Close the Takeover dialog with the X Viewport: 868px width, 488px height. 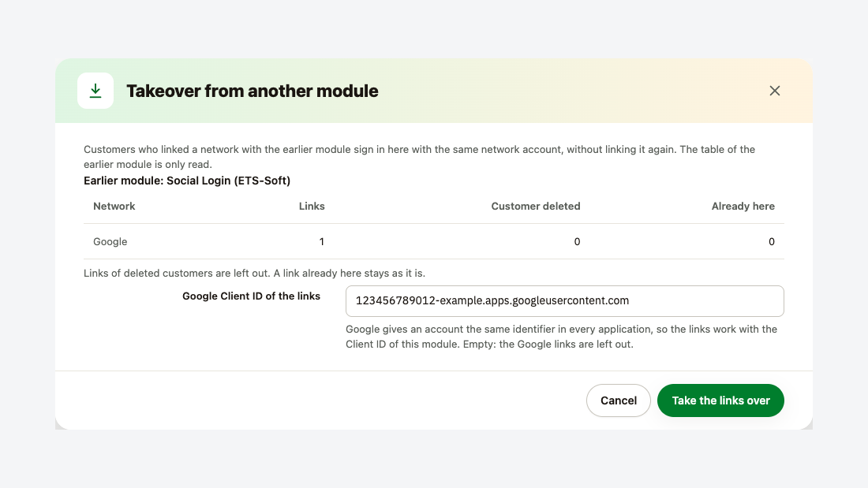pyautogui.click(x=774, y=91)
